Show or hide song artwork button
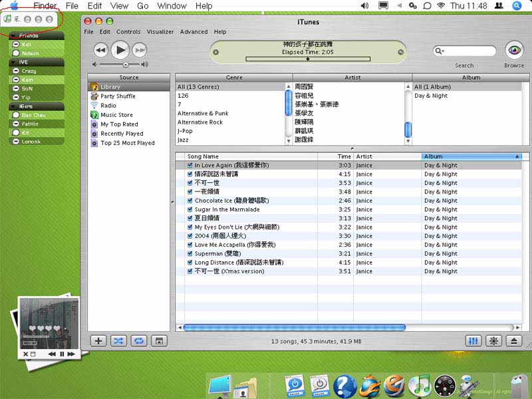This screenshot has width=532, height=399. pyautogui.click(x=159, y=341)
